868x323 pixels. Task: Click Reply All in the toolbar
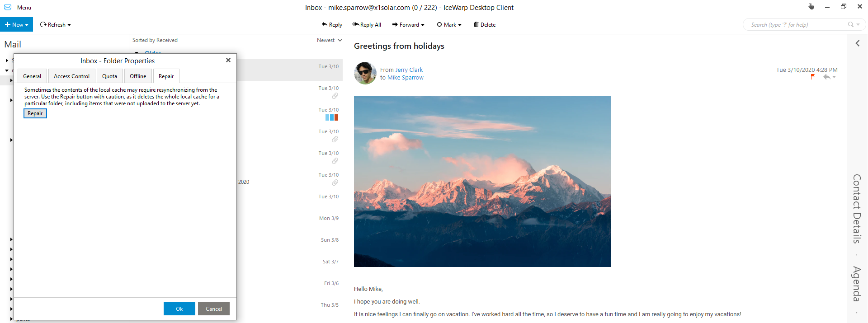[x=367, y=25]
